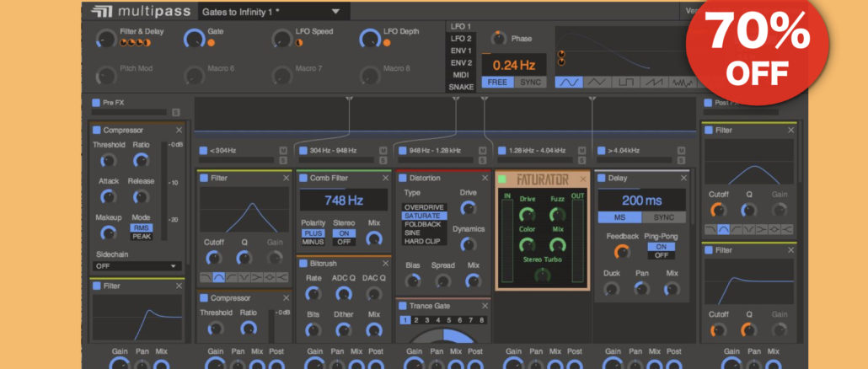Image resolution: width=868 pixels, height=369 pixels.
Task: Select the triangle LFO waveform shape
Action: tap(597, 82)
